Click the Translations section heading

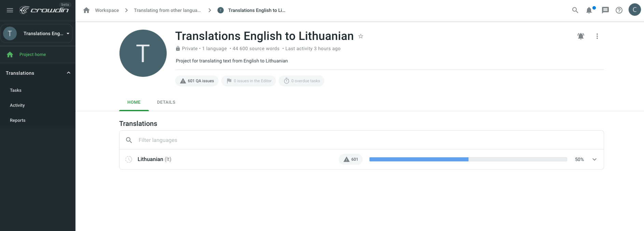(138, 124)
